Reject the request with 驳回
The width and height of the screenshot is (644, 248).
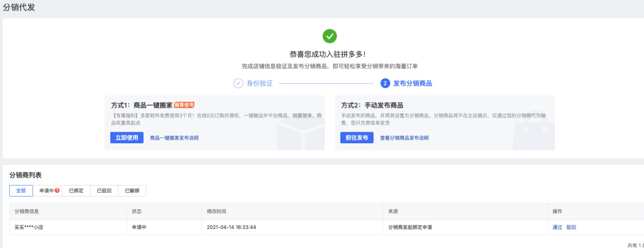click(571, 227)
